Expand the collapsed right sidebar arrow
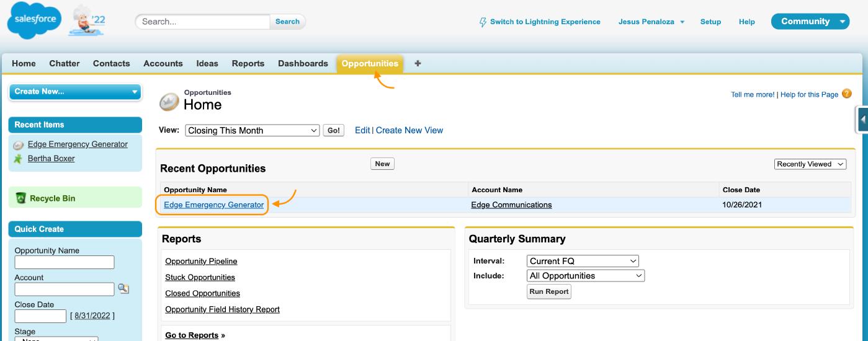 (x=862, y=120)
